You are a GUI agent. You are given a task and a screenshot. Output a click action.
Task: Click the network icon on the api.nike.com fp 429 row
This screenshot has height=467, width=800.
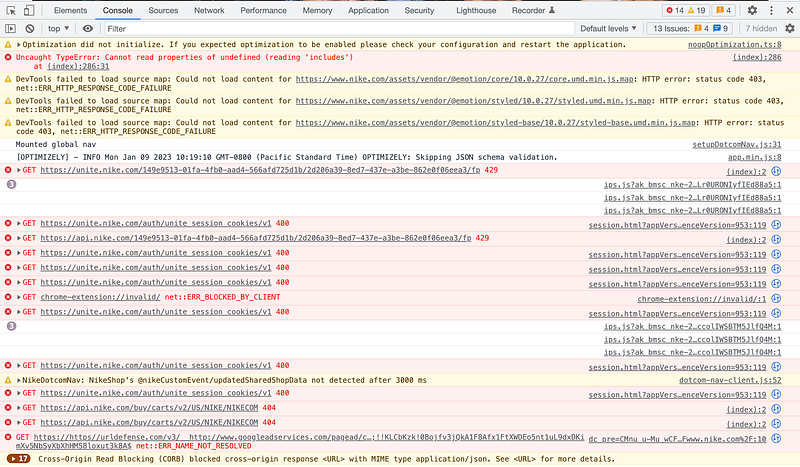776,239
